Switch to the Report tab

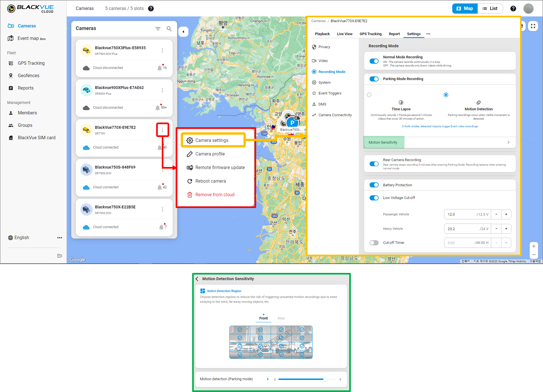[x=394, y=34]
